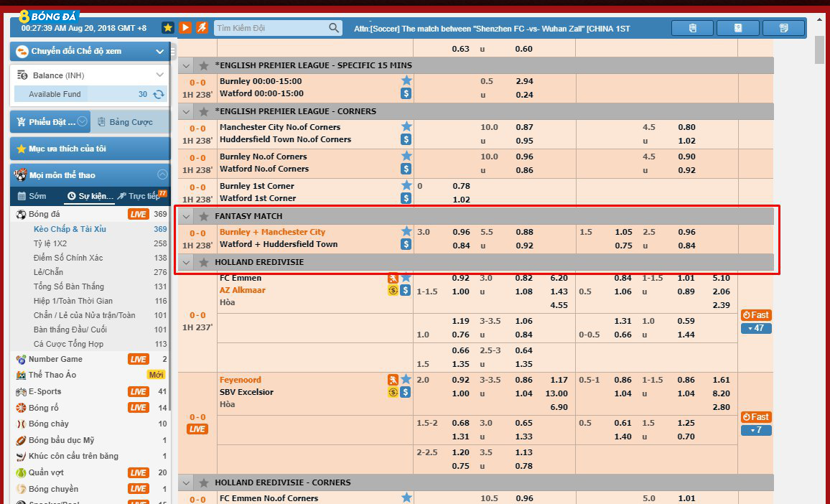Click the Tìm Kiếm Đội search field
This screenshot has height=504, width=830.
pos(271,28)
